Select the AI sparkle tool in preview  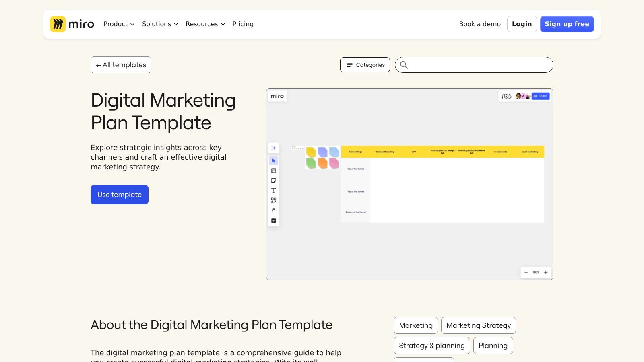tap(274, 148)
